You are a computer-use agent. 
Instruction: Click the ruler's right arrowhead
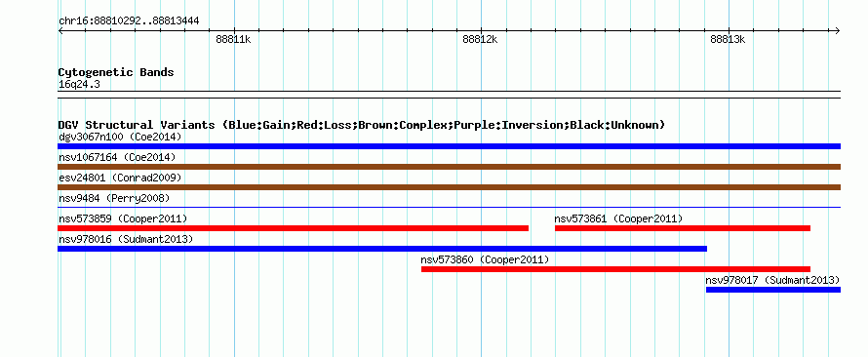click(x=838, y=30)
